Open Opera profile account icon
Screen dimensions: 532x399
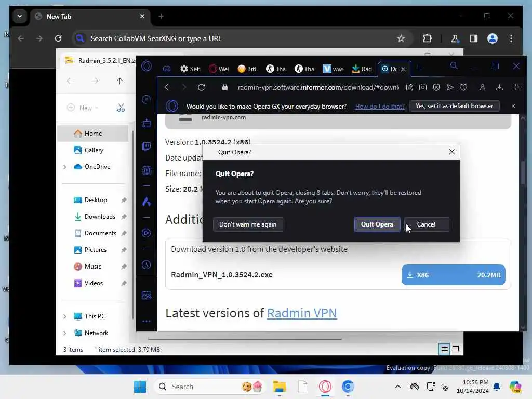pyautogui.click(x=482, y=87)
